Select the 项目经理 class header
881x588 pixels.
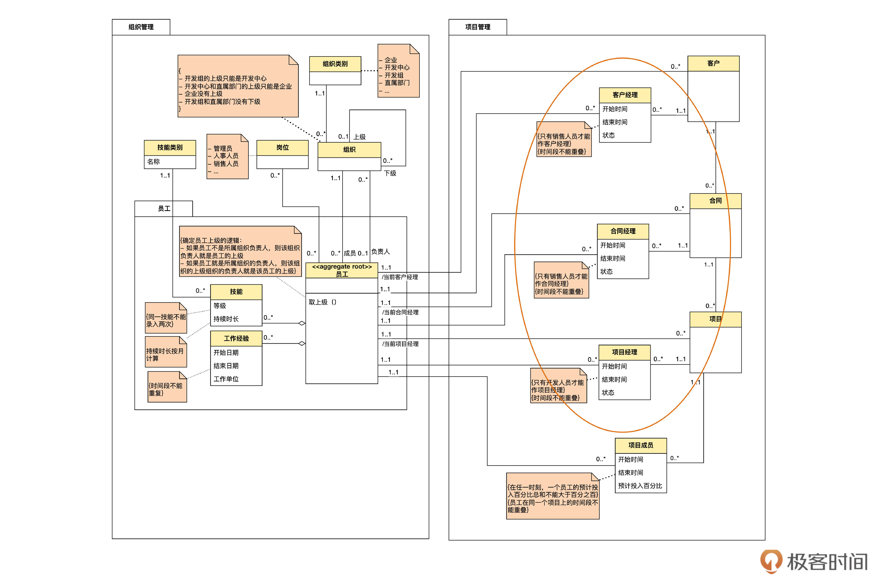coord(624,352)
